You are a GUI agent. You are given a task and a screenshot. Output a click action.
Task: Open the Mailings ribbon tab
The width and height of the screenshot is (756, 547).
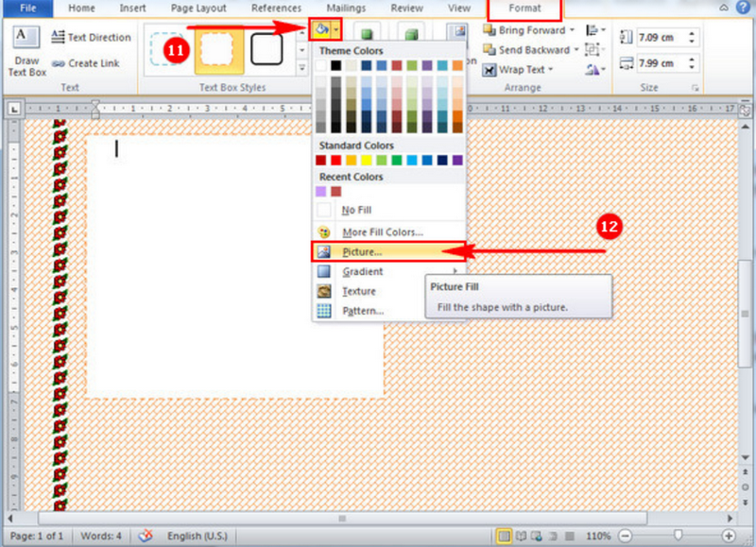346,8
